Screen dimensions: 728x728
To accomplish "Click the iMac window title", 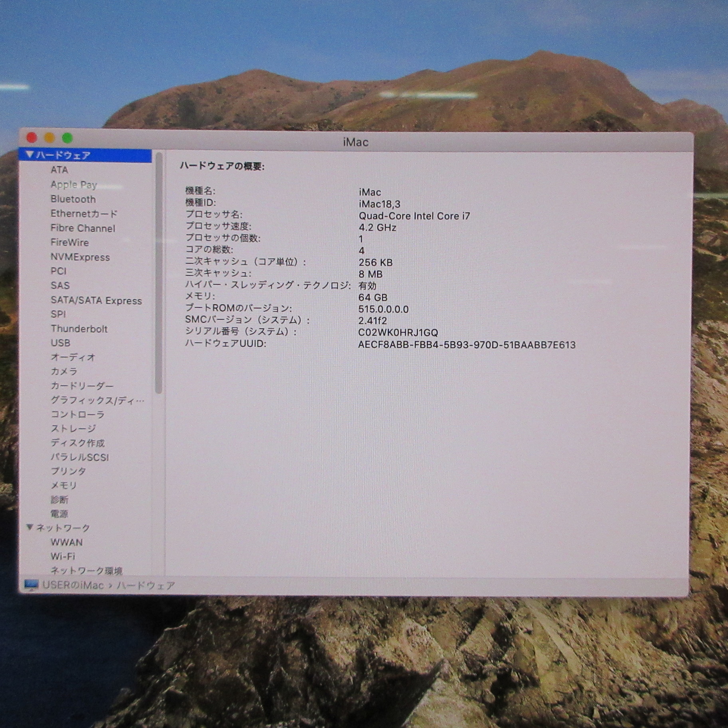I will click(356, 142).
